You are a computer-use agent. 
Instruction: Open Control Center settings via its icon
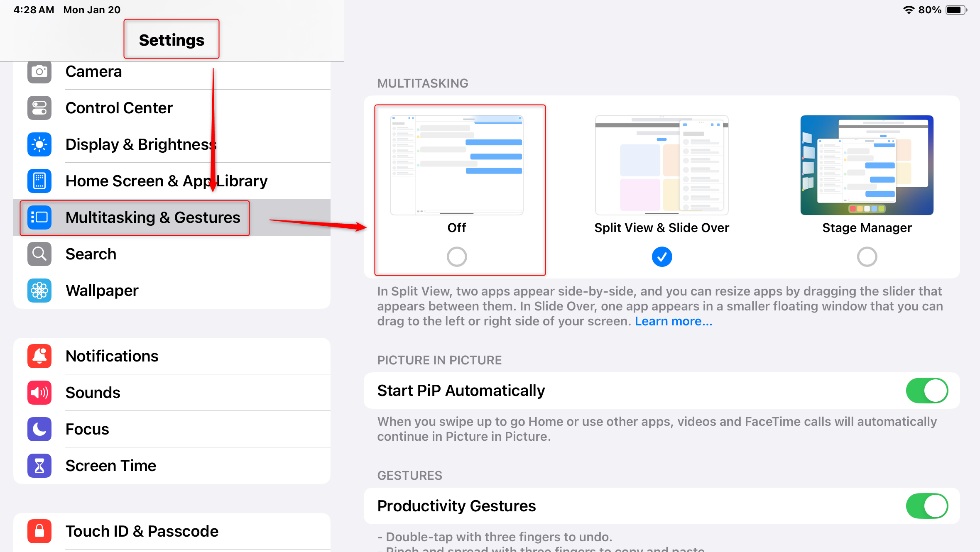pyautogui.click(x=39, y=107)
